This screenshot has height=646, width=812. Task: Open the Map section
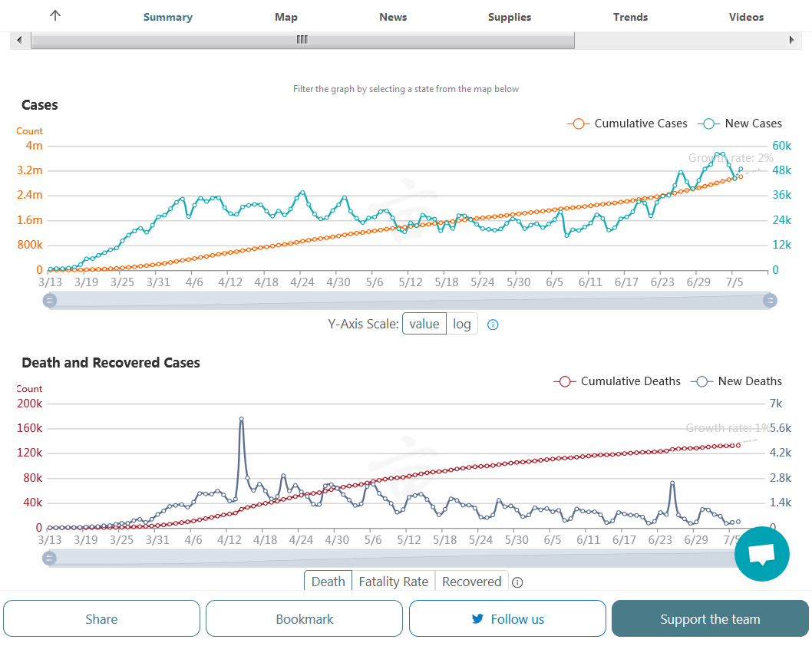tap(286, 17)
